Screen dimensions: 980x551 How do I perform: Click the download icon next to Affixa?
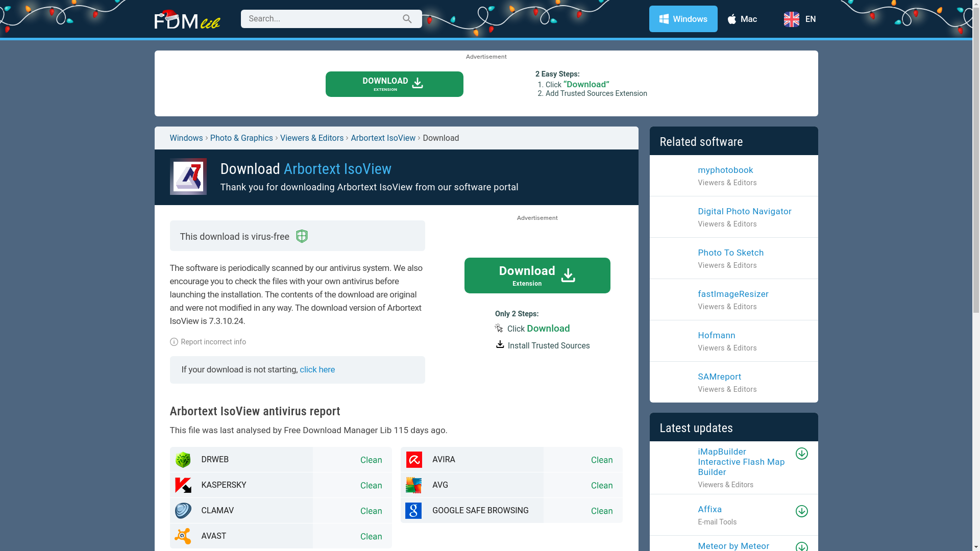point(801,511)
